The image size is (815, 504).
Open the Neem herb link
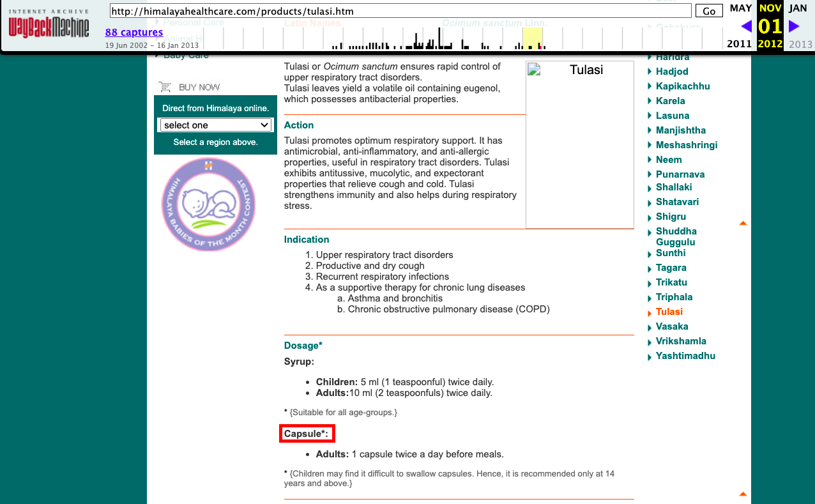[669, 160]
